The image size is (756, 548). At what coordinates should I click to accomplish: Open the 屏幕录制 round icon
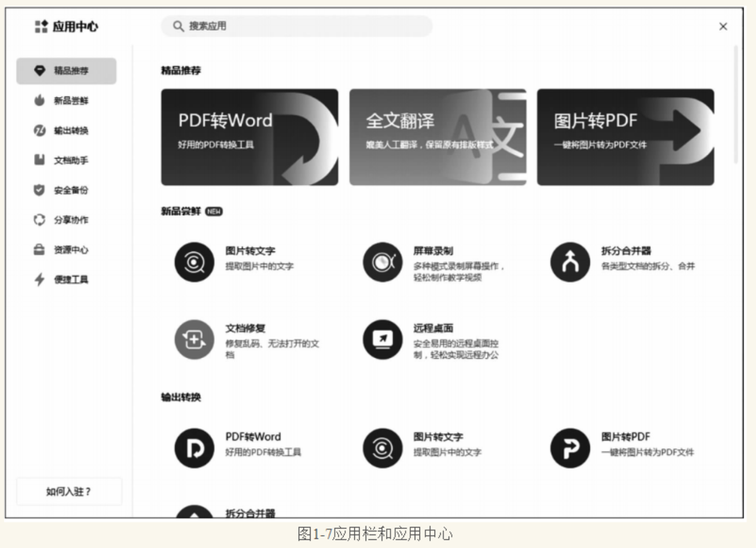(382, 262)
